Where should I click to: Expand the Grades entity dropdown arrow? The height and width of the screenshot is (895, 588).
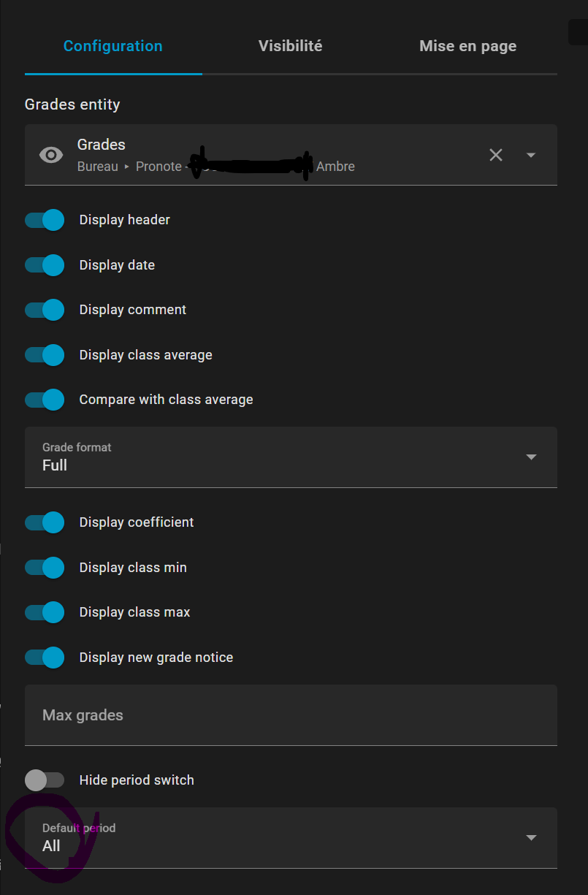click(x=531, y=155)
